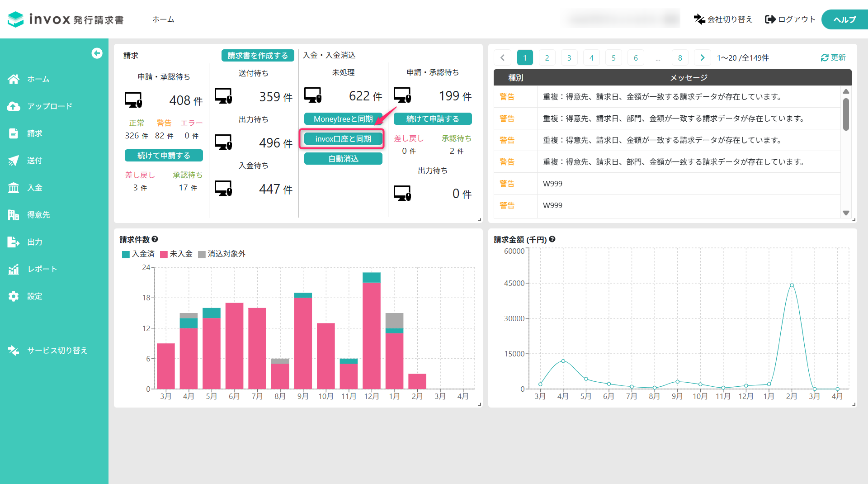Open the 入金 bank icon in sidebar
Image resolution: width=868 pixels, height=484 pixels.
14,188
